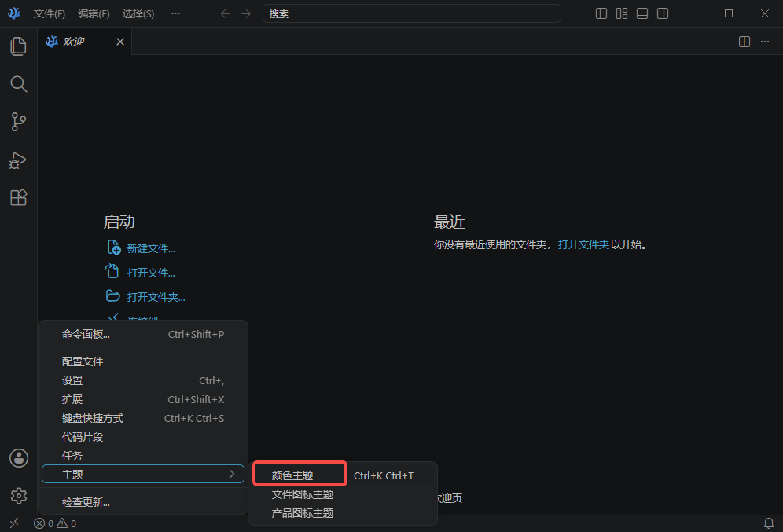Click the 打开文件夹 link under 最近

pyautogui.click(x=583, y=244)
